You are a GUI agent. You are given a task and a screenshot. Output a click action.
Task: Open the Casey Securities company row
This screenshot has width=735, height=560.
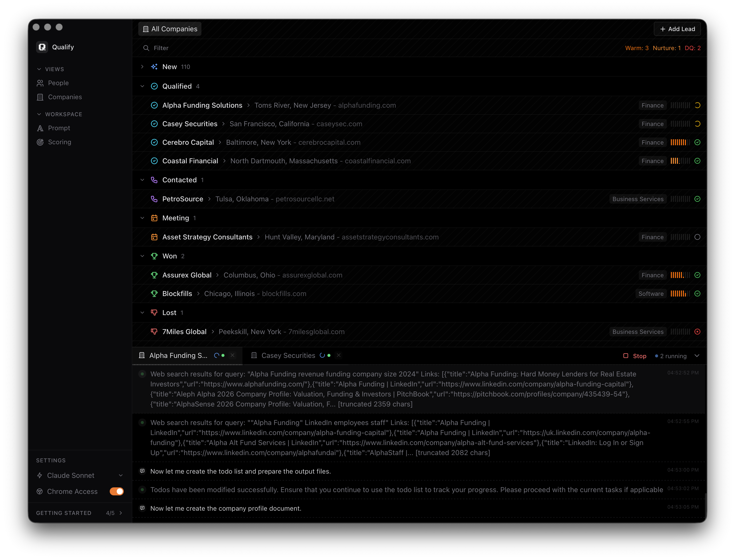coord(419,124)
